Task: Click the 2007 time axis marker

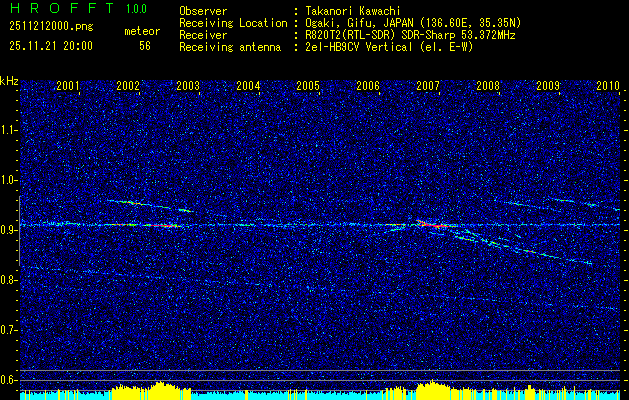Action: click(x=428, y=85)
